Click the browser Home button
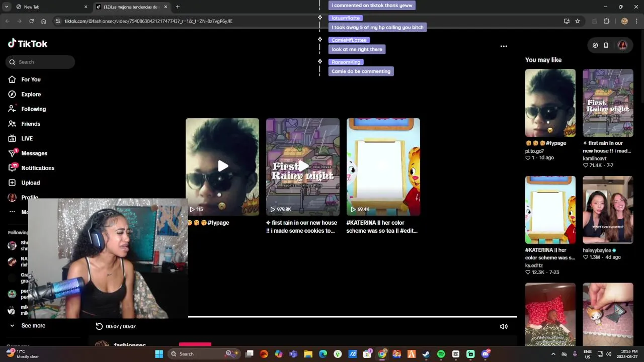 43,21
